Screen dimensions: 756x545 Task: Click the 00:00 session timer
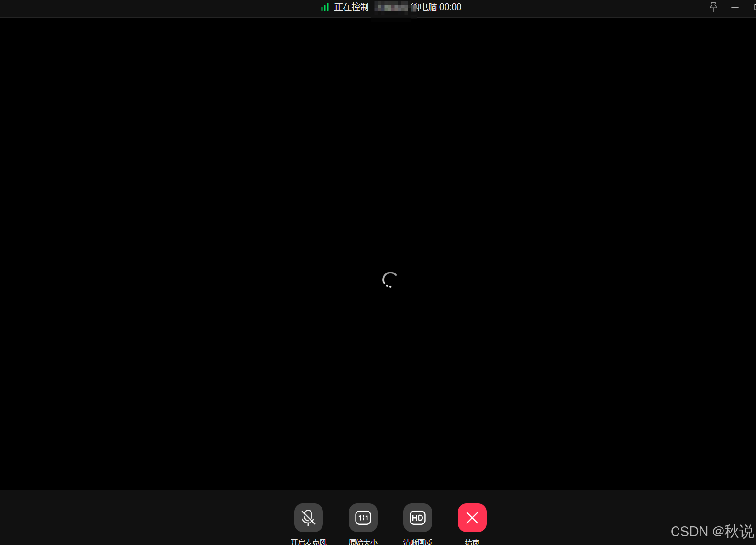pyautogui.click(x=450, y=7)
